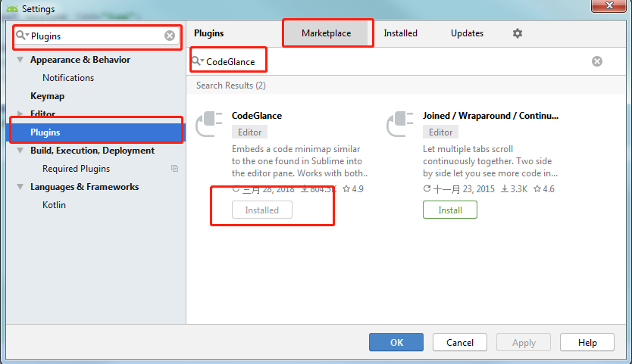The image size is (632, 364).
Task: Click the CodeGlance plugin icon
Action: [x=209, y=124]
